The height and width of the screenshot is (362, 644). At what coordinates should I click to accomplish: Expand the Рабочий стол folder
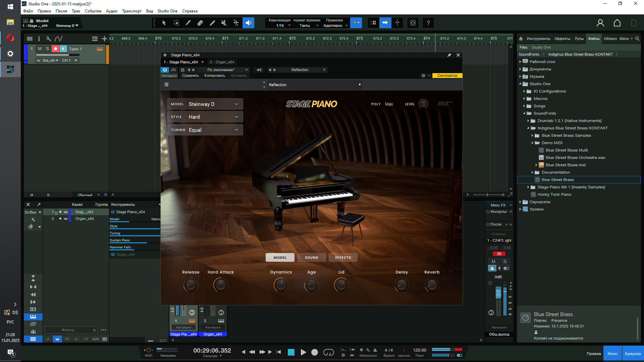(x=520, y=62)
